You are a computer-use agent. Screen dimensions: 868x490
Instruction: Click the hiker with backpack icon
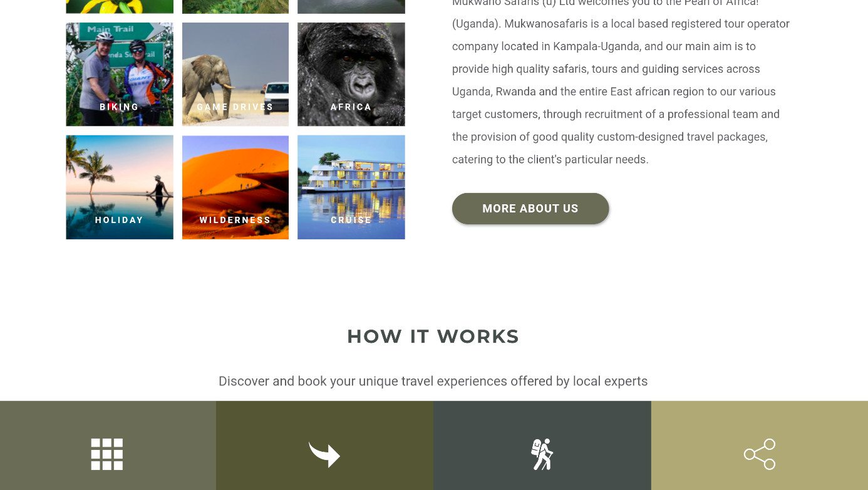point(542,454)
